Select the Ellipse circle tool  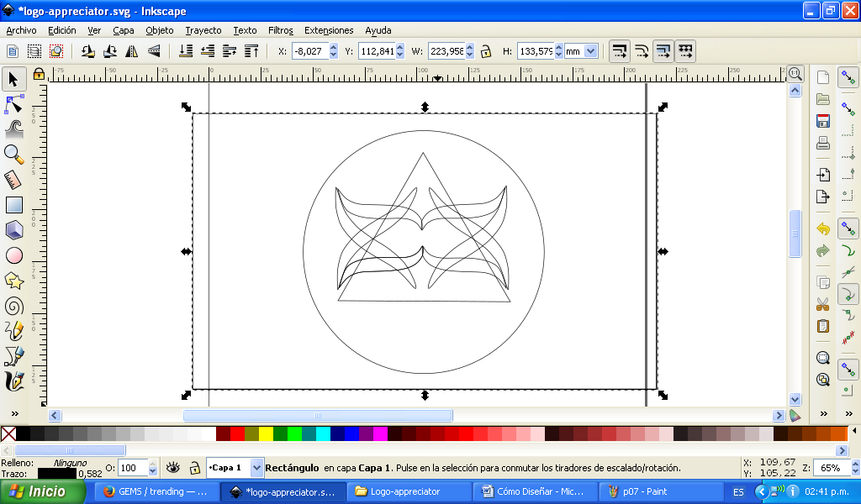click(x=13, y=255)
